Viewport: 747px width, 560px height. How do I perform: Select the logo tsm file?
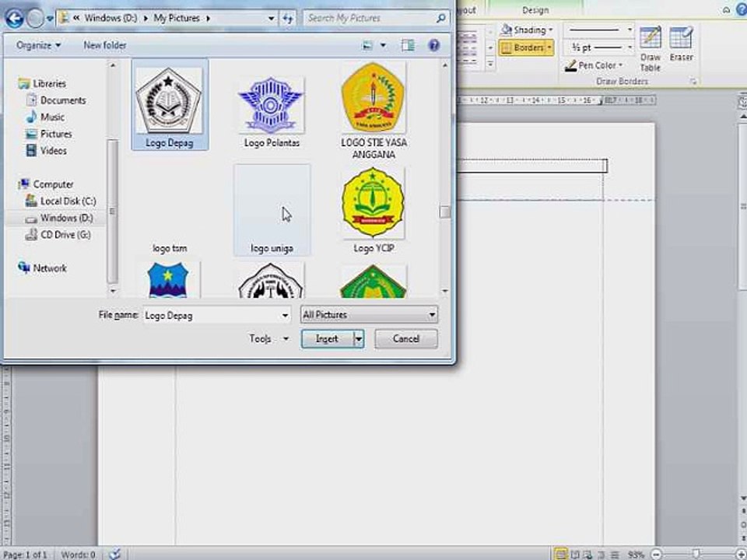tap(170, 248)
